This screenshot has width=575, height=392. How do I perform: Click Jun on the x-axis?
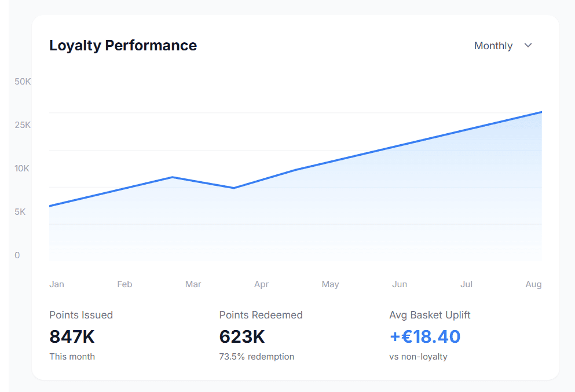click(400, 284)
